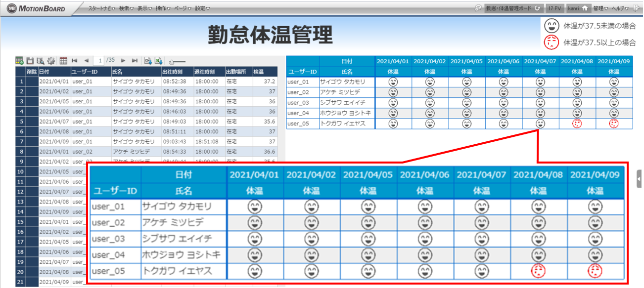Jump to the last page of the table
Image resolution: width=644 pixels, height=288 pixels.
(x=135, y=61)
